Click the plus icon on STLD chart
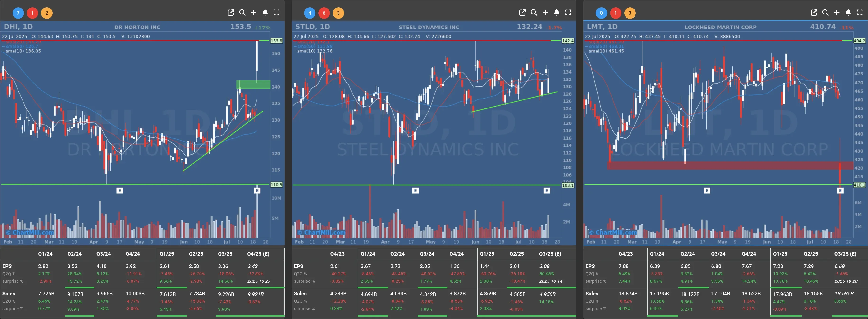Viewport: 868px width, 319px height. 545,13
